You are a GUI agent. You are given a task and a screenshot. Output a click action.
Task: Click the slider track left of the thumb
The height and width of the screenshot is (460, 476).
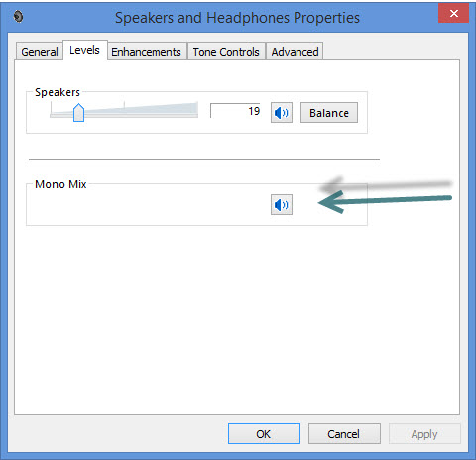point(61,114)
